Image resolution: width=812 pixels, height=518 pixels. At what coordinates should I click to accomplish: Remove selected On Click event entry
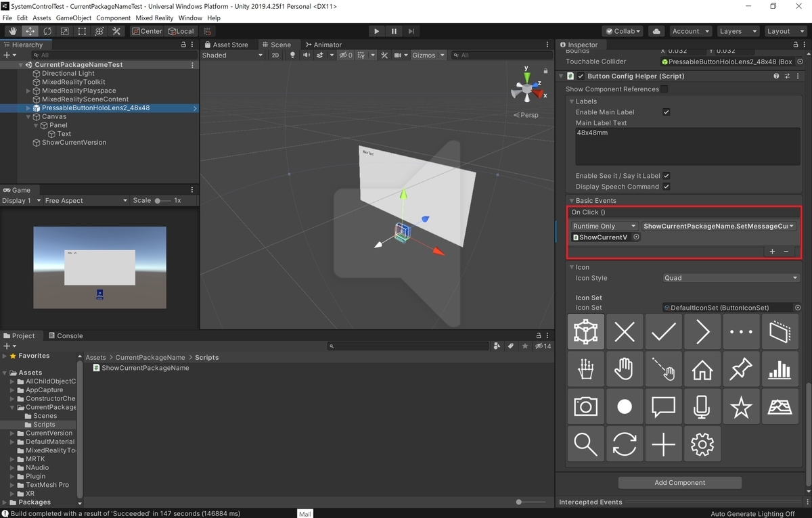pyautogui.click(x=786, y=252)
